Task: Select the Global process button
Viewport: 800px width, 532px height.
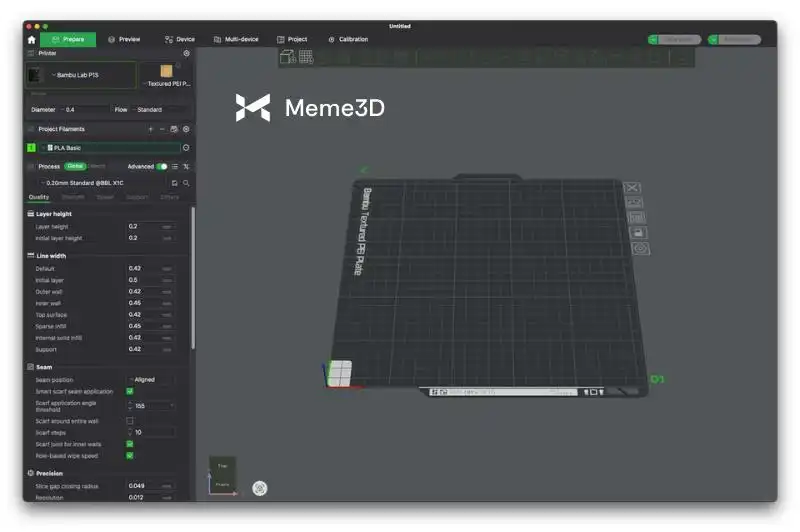Action: [75, 167]
